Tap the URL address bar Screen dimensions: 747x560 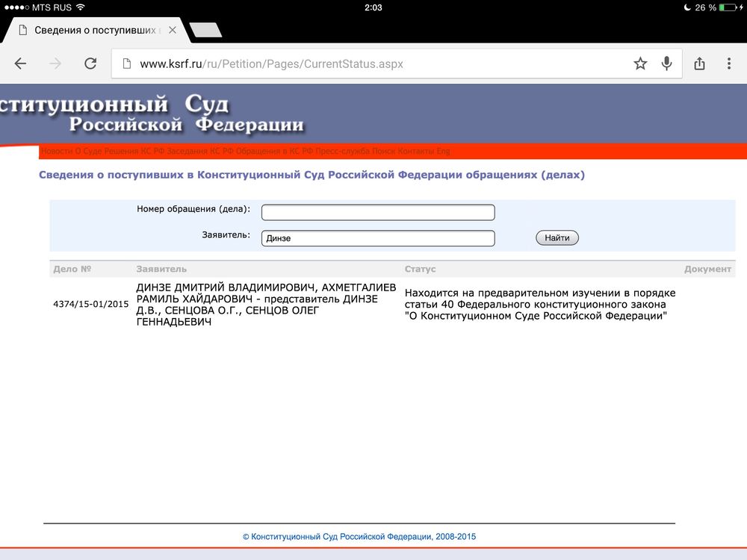(373, 63)
